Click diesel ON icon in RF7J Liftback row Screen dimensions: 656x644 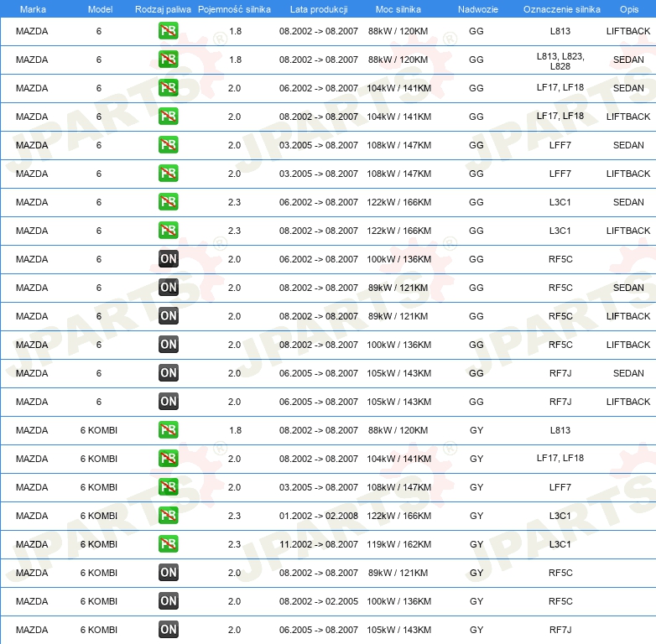(168, 402)
